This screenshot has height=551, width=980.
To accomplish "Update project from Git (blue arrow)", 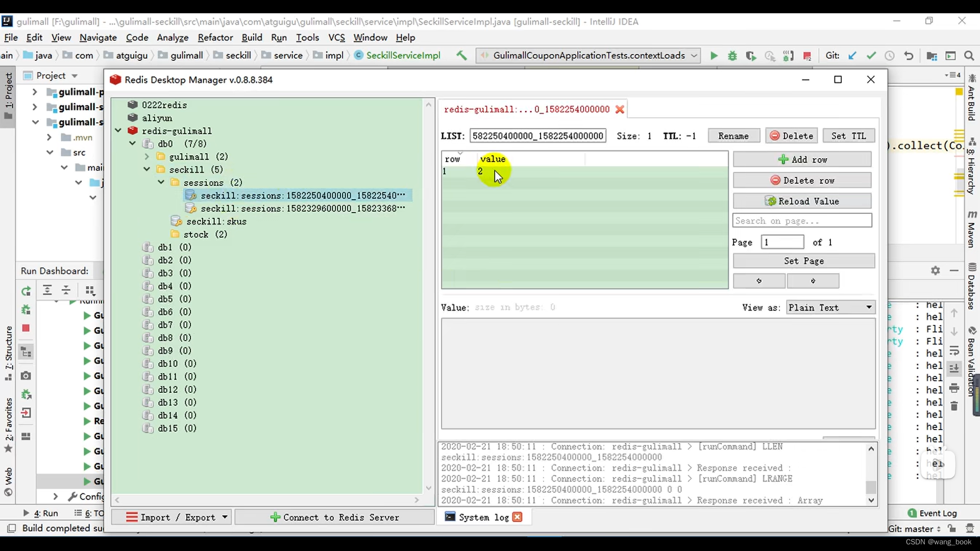I will click(852, 56).
